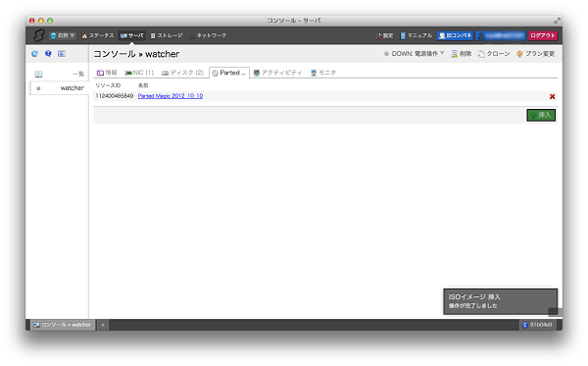Click the red X to eject ISO
Screen dimensions: 588x366
[552, 96]
